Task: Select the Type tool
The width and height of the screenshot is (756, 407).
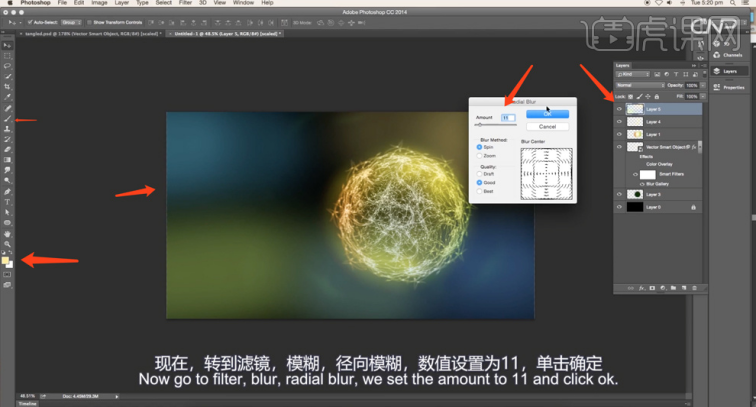Action: pyautogui.click(x=7, y=202)
